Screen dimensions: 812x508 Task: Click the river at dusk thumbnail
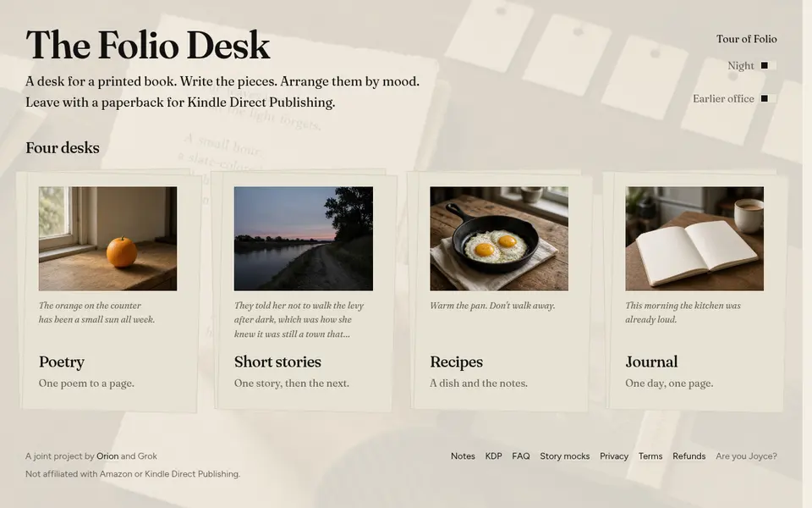pyautogui.click(x=304, y=239)
